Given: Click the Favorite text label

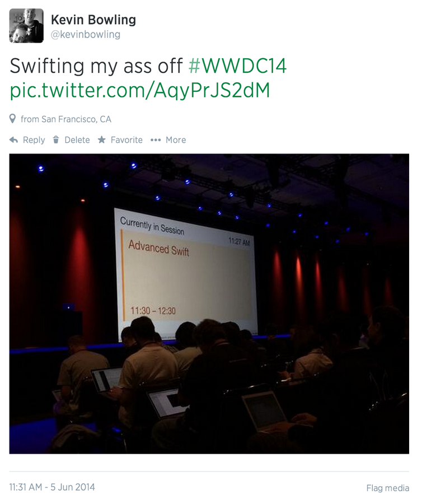Looking at the screenshot, I should point(126,140).
